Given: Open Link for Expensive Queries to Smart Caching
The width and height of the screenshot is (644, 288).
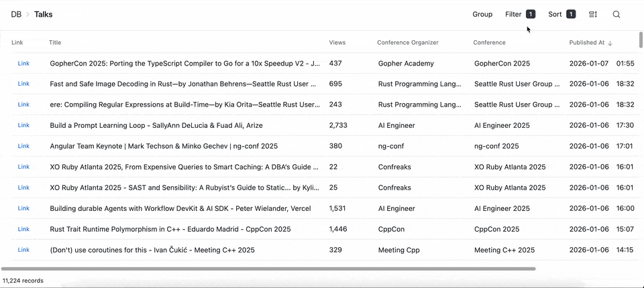Looking at the screenshot, I should tap(23, 167).
